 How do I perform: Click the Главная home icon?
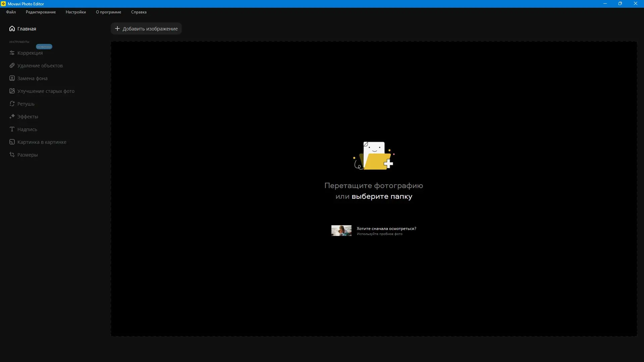tap(12, 28)
